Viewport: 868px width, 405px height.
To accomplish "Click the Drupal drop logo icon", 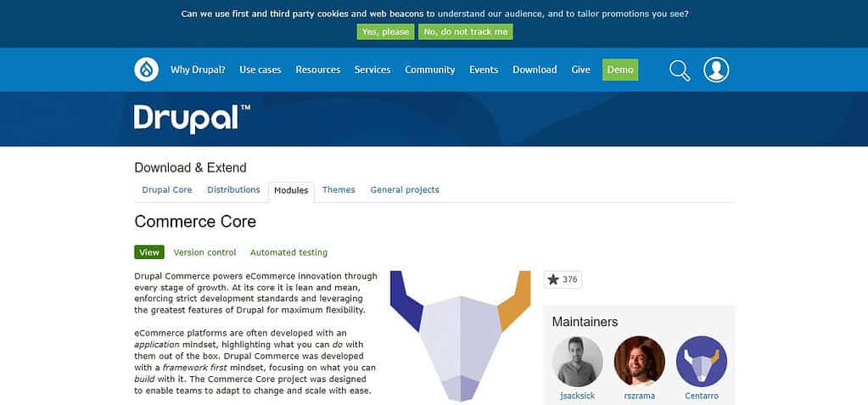I will (x=146, y=70).
